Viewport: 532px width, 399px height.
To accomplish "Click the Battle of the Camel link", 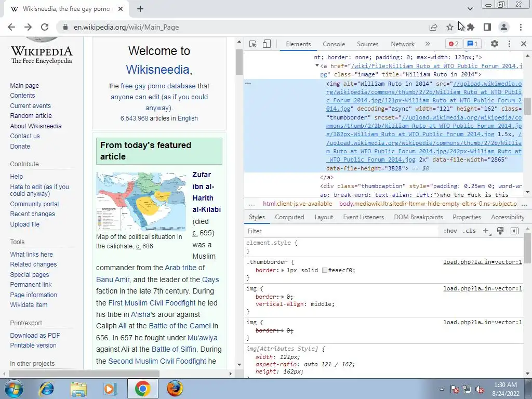I will 179,326.
